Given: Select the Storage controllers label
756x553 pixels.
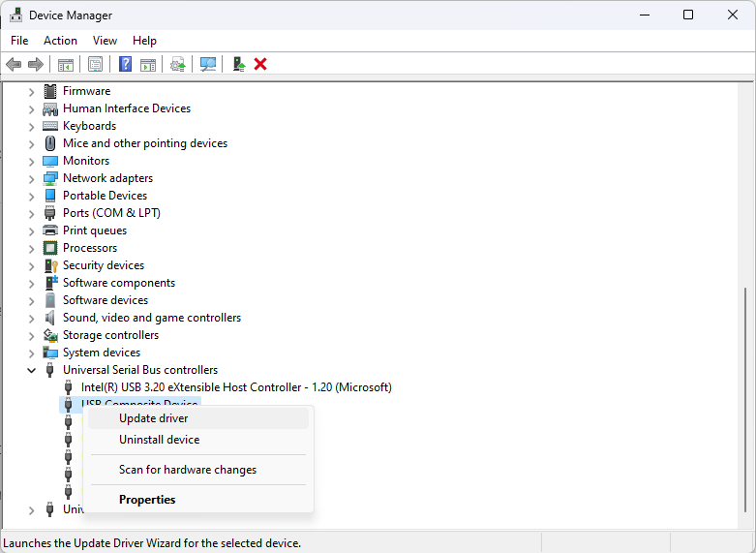Looking at the screenshot, I should coord(111,335).
